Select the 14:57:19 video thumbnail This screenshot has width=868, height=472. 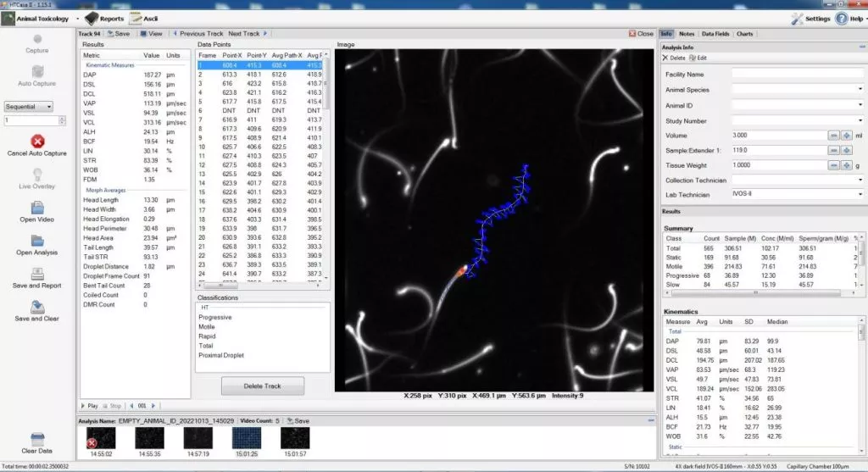pos(198,438)
